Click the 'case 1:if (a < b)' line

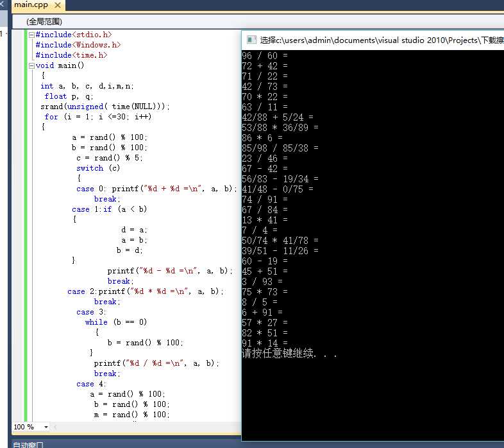[109, 209]
